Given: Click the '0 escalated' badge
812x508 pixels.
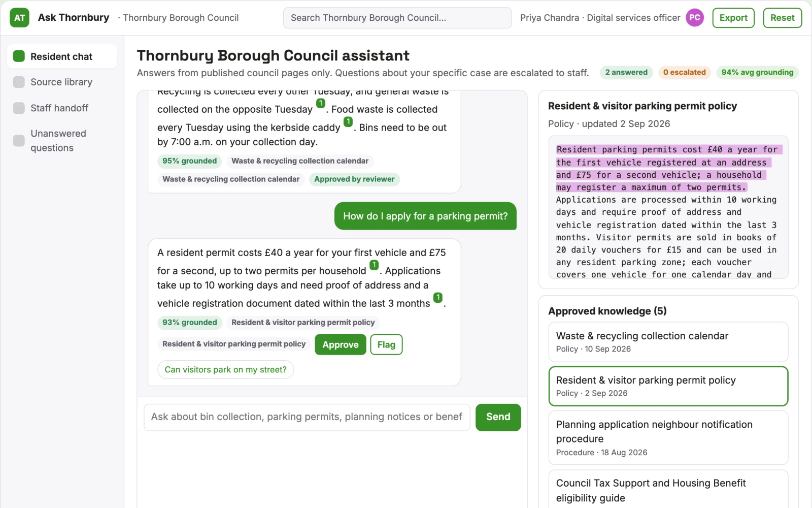Looking at the screenshot, I should coord(684,72).
